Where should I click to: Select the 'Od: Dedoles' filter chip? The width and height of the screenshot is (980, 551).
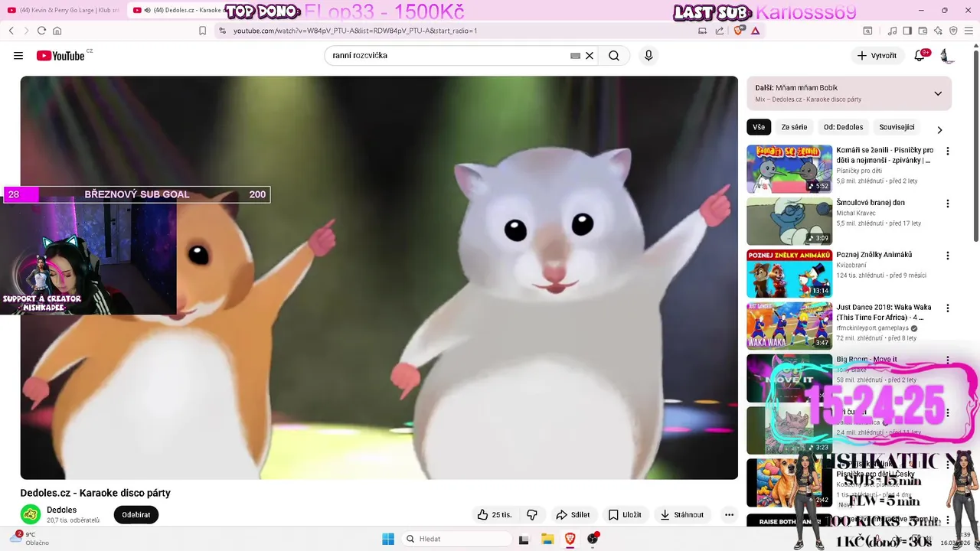(843, 127)
